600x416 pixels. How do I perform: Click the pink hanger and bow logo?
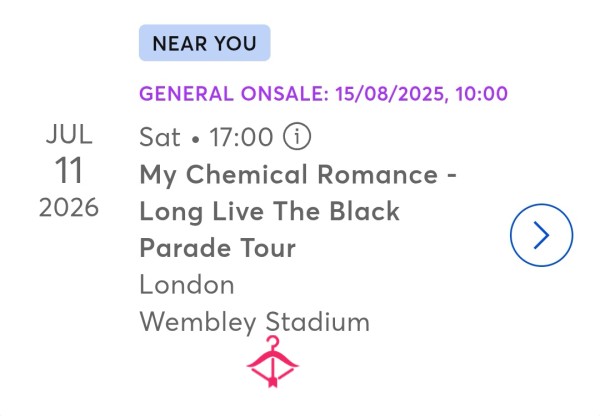click(272, 362)
